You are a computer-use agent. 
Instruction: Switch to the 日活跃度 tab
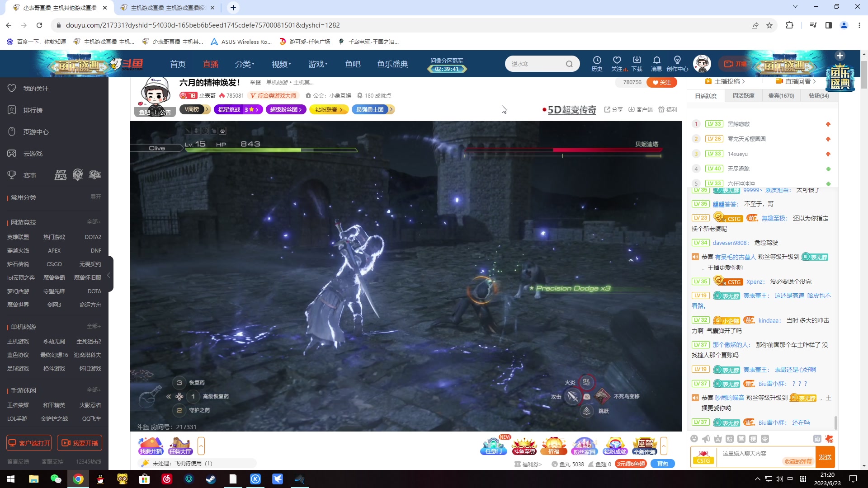click(x=706, y=96)
